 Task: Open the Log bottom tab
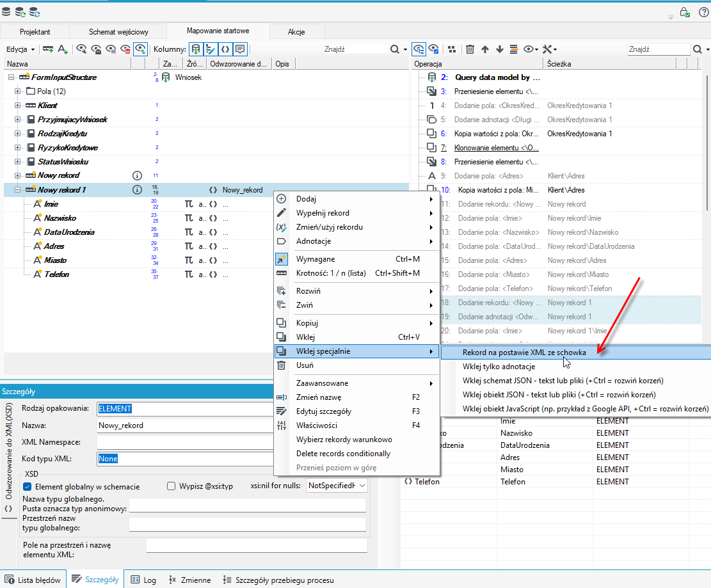[x=144, y=580]
